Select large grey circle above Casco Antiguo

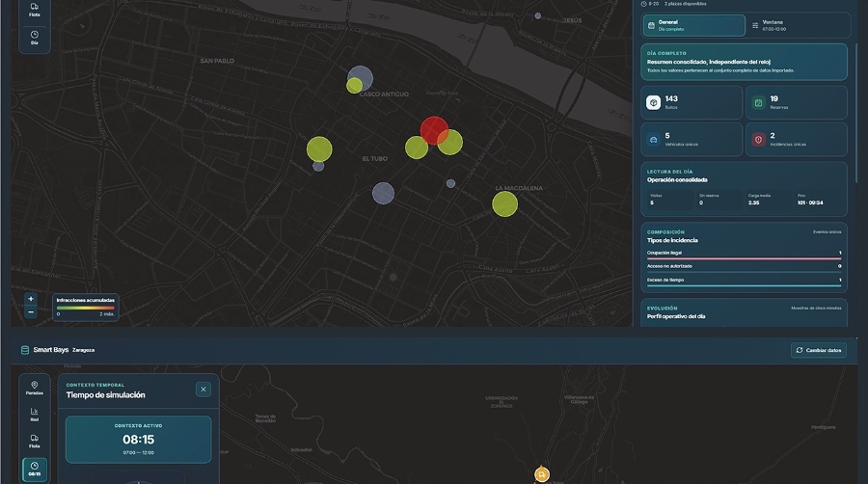tap(361, 78)
